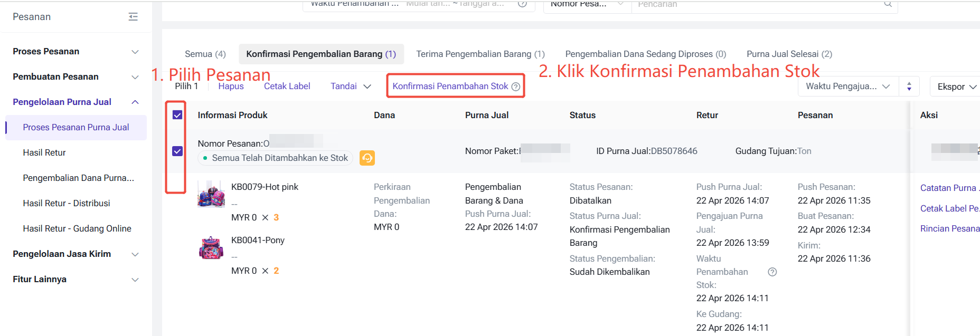This screenshot has width=980, height=336.
Task: Open Purna Jual Selesai (2) tab
Action: click(789, 54)
